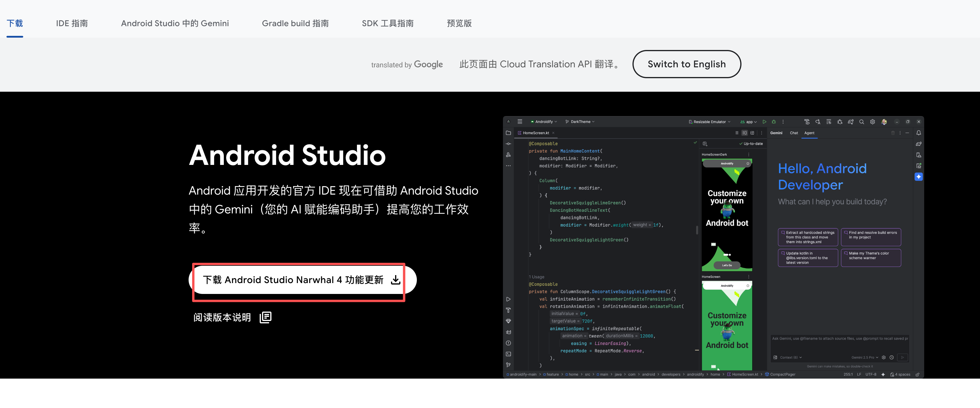Click Update kotlin in libs.version.toml suggestion
This screenshot has width=980, height=408.
(x=808, y=258)
